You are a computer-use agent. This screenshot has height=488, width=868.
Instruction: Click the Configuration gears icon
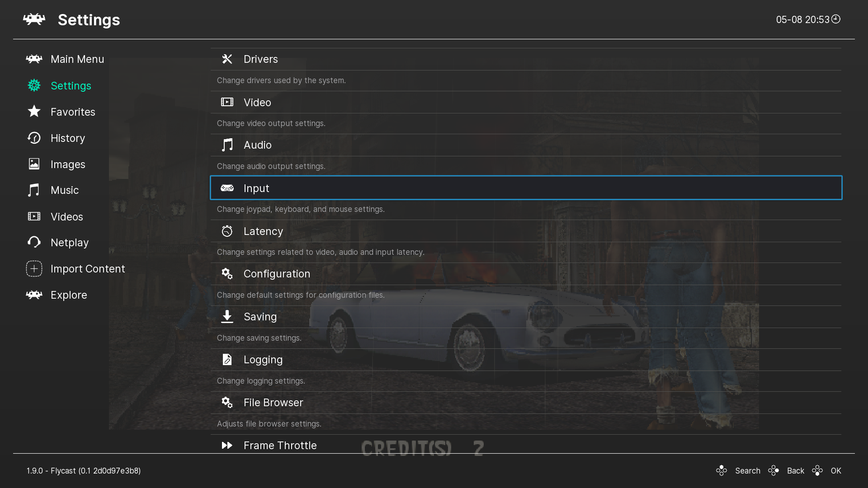(x=227, y=274)
